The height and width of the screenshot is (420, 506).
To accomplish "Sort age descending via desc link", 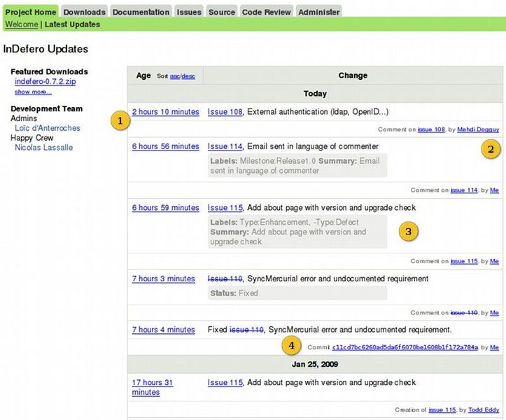I will 188,76.
